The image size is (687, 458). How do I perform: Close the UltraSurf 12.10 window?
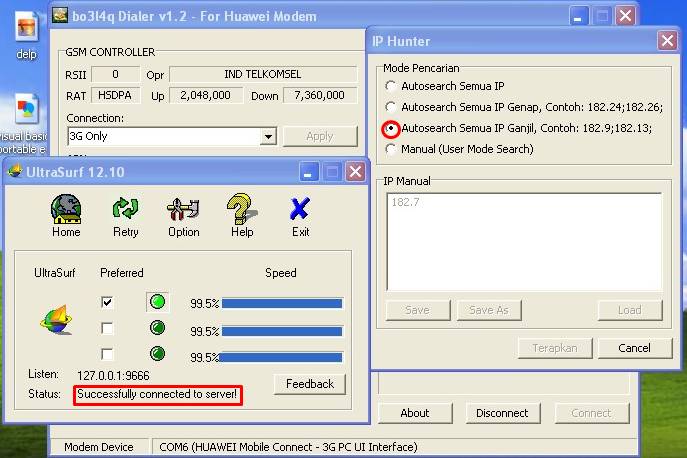[355, 171]
